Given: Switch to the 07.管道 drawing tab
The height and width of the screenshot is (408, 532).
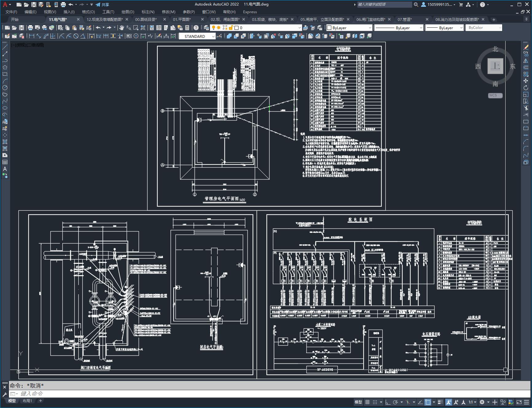Looking at the screenshot, I should coord(405,19).
